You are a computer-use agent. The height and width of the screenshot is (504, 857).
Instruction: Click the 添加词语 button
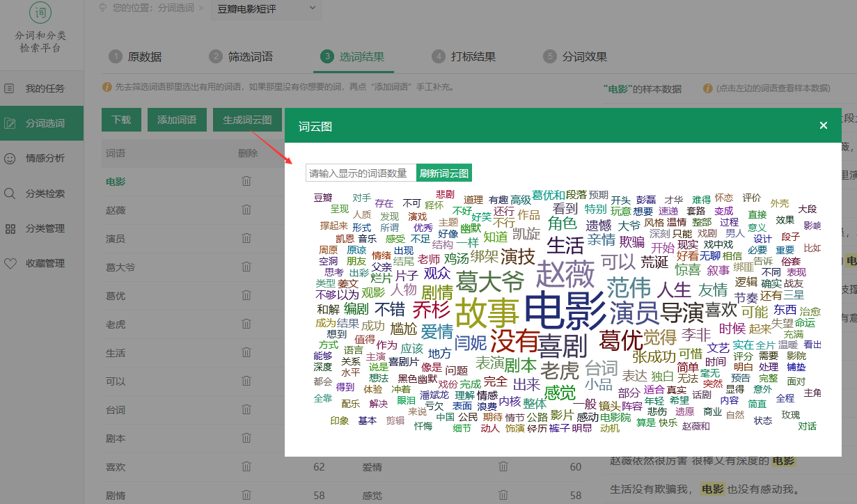pos(177,120)
